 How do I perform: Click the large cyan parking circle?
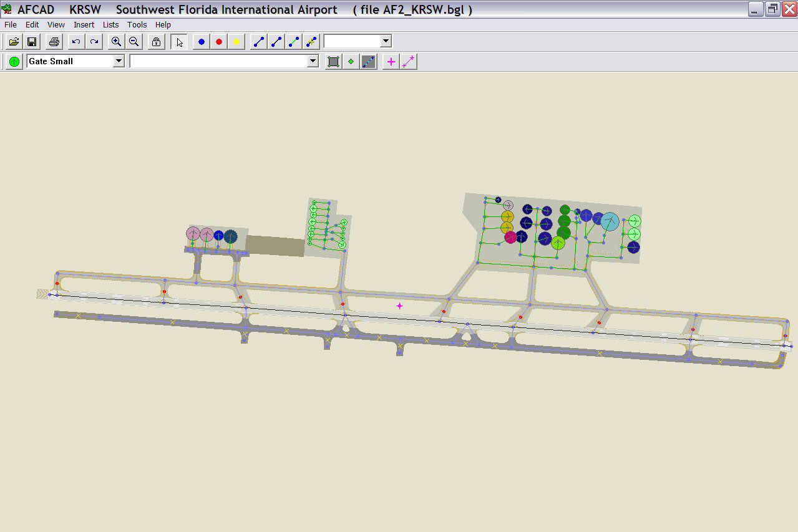click(610, 221)
